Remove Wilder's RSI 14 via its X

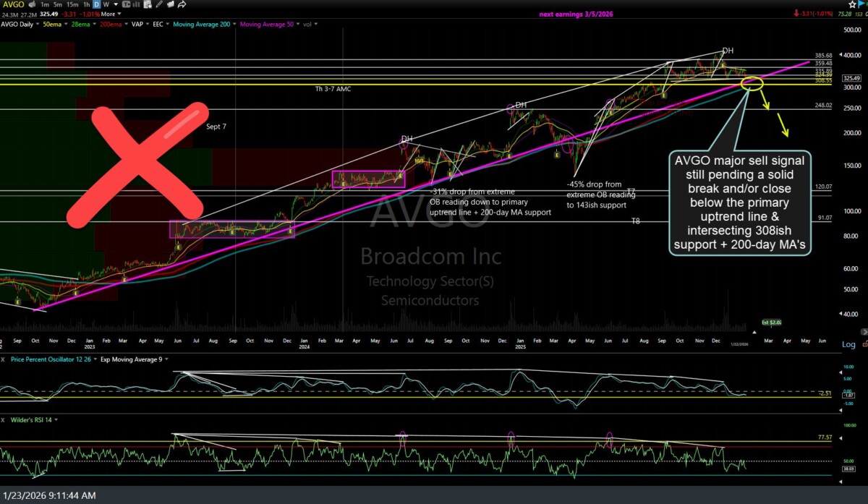(x=3, y=419)
